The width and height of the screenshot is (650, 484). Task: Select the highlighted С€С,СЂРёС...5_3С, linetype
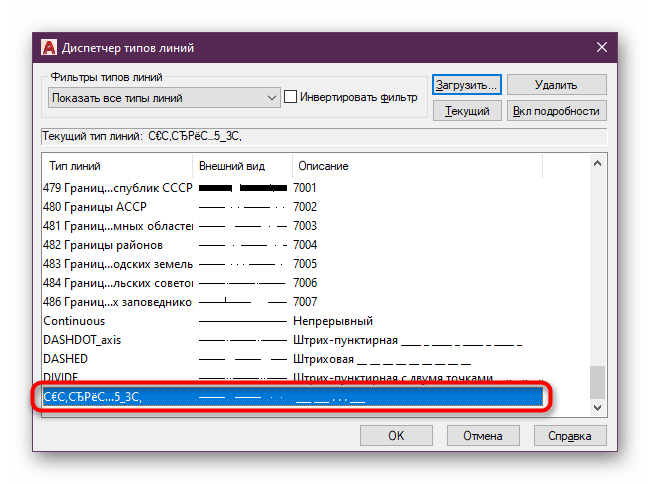(293, 397)
